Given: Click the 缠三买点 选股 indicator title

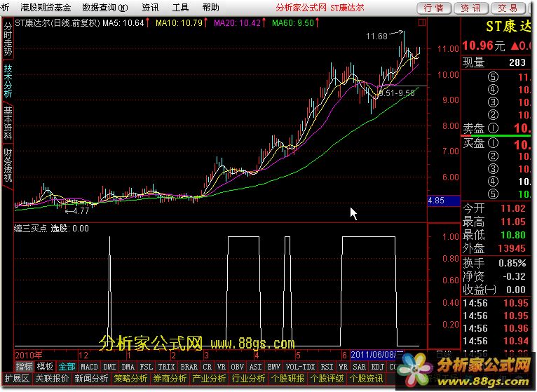Looking at the screenshot, I should tap(51, 228).
